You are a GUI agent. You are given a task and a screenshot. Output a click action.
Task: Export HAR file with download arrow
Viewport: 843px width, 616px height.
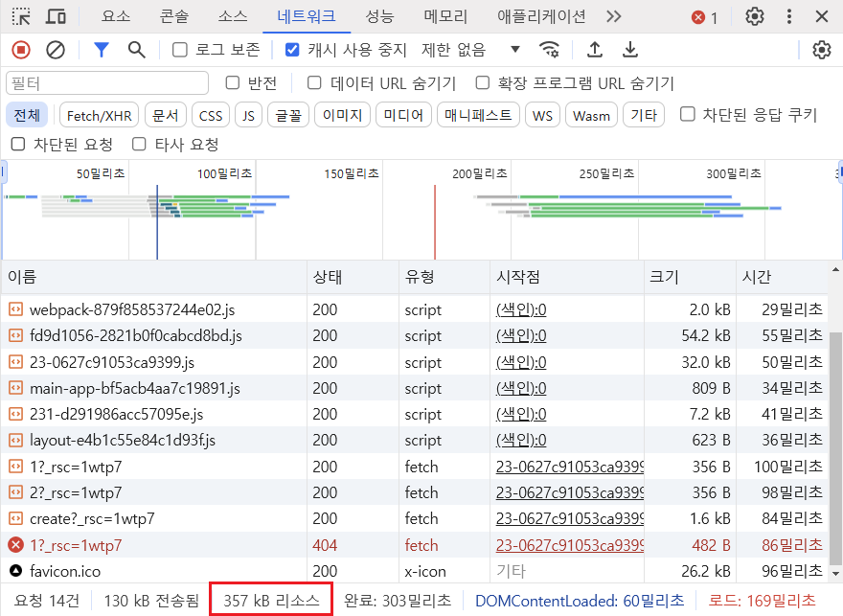629,50
